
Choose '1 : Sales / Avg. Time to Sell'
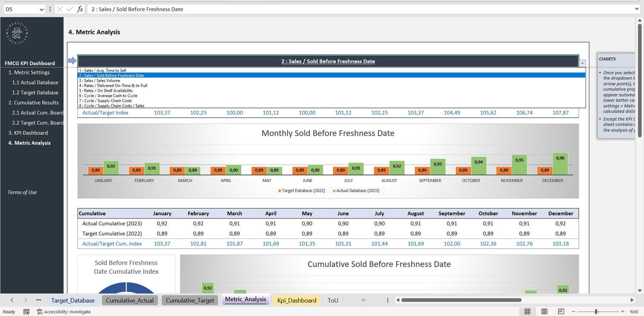(x=331, y=70)
